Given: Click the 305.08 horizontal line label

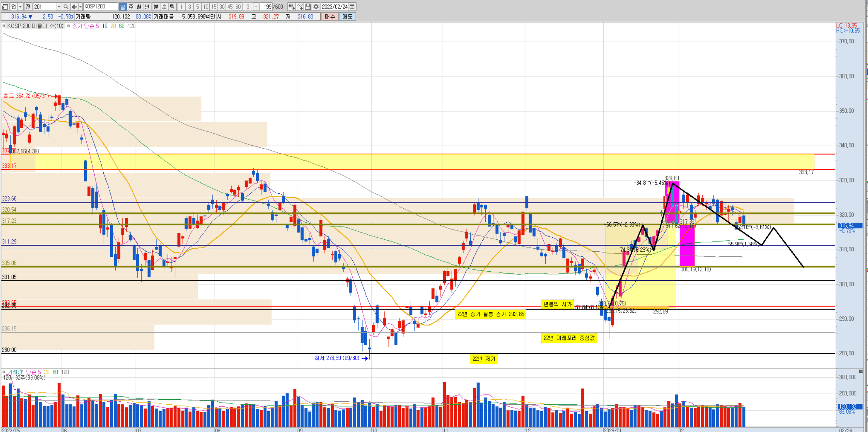Looking at the screenshot, I should click(9, 263).
